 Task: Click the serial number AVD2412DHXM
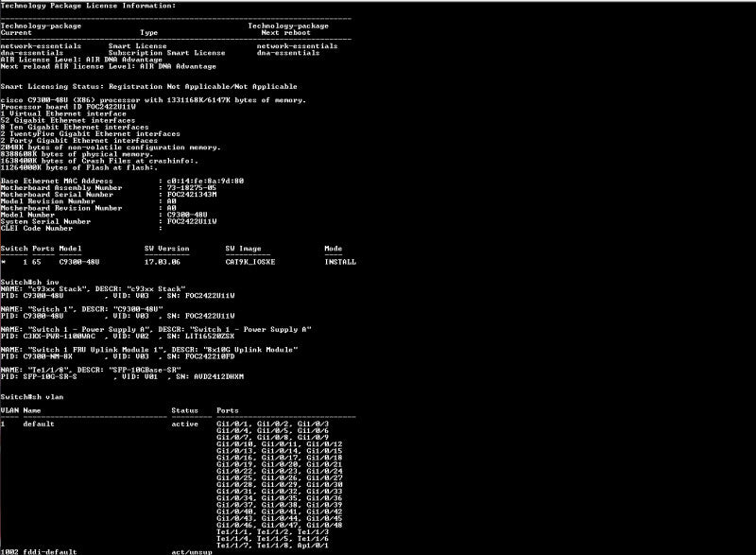coord(219,377)
